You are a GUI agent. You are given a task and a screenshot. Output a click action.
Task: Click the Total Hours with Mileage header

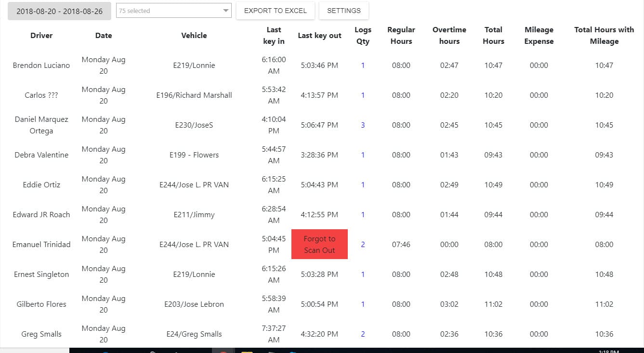[604, 36]
